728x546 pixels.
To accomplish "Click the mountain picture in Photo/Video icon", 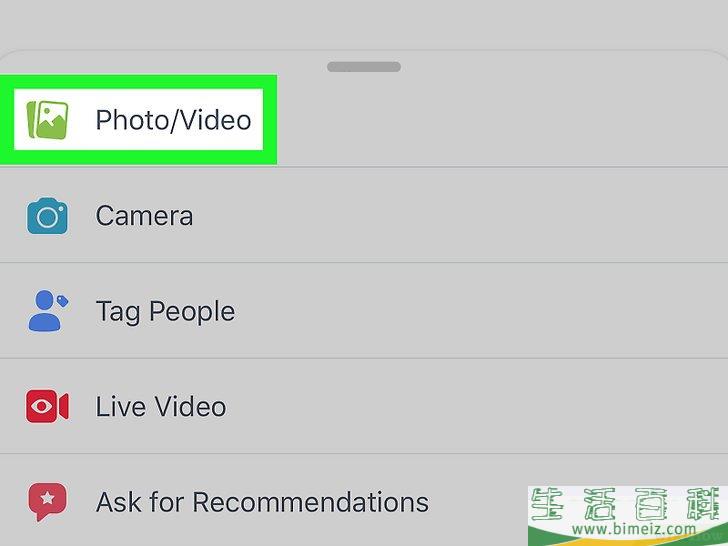I will tap(52, 120).
